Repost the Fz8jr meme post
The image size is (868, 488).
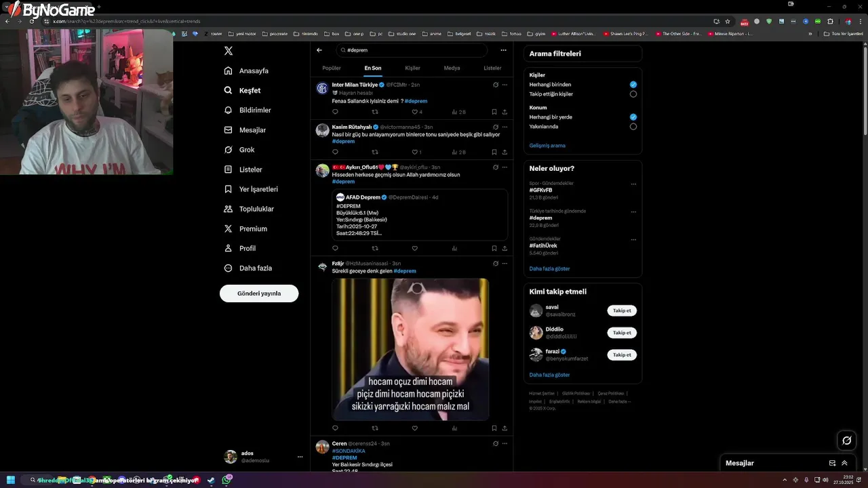(x=375, y=428)
